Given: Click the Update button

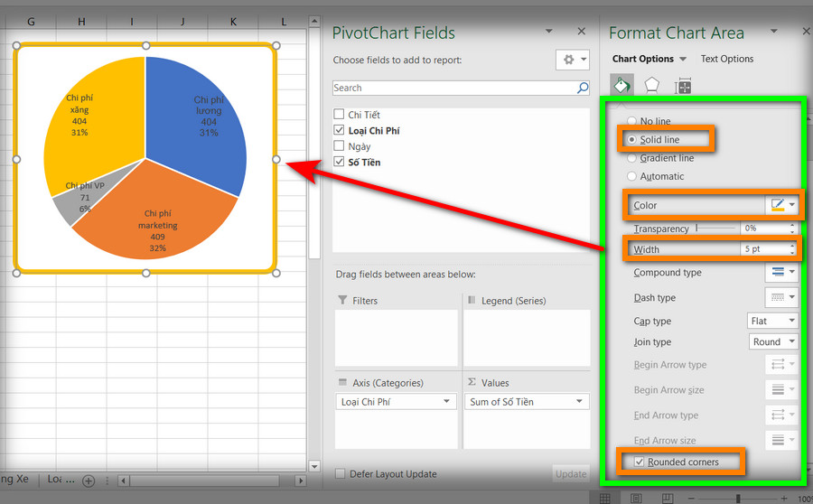Looking at the screenshot, I should point(571,474).
